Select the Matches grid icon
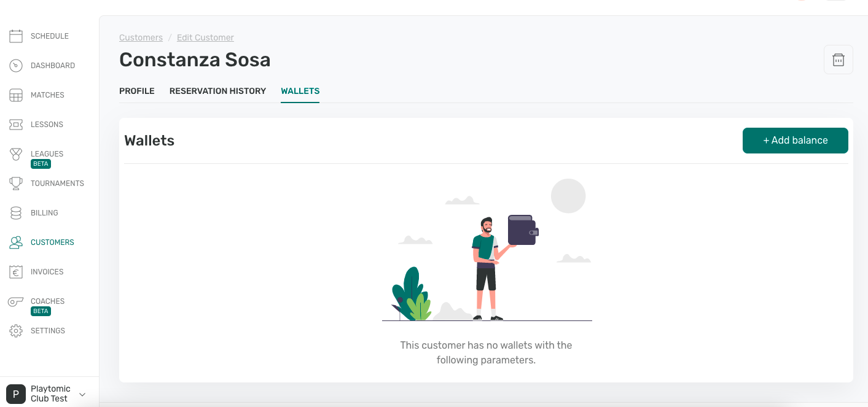The height and width of the screenshot is (407, 868). pos(16,95)
